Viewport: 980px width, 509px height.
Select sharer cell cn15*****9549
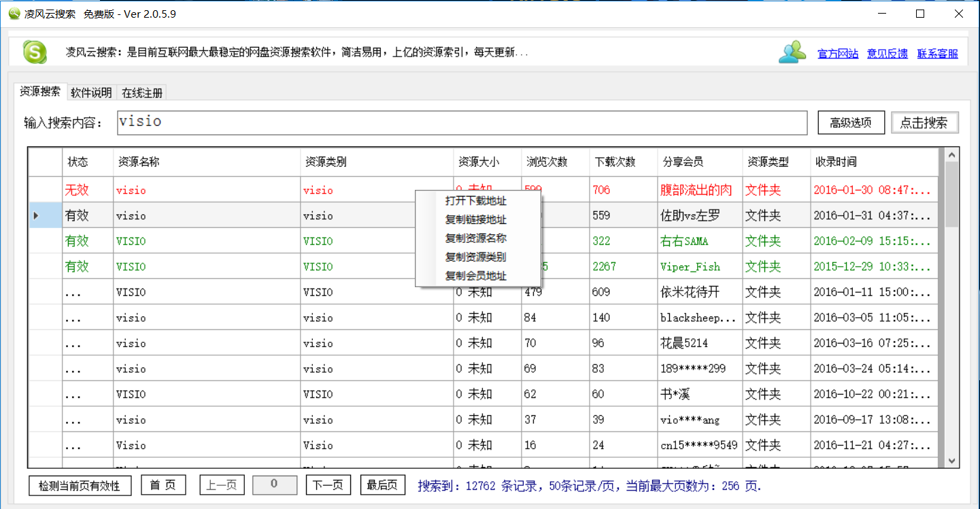[700, 445]
